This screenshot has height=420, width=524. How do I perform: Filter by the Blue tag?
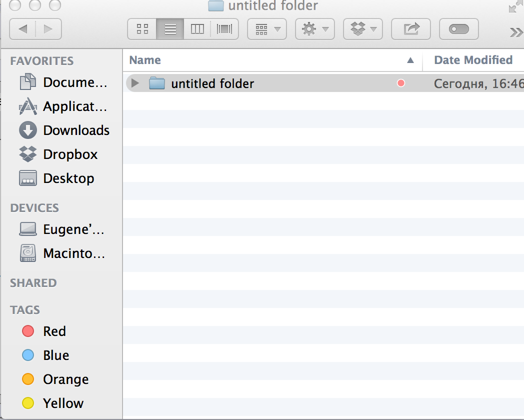(45, 355)
